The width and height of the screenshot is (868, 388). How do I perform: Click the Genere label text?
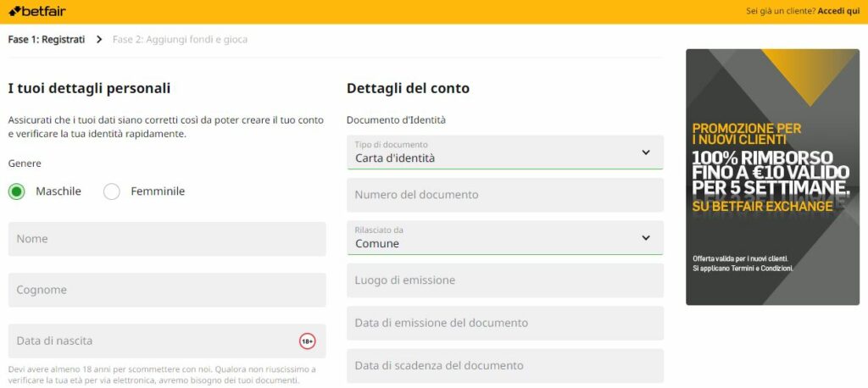(25, 164)
